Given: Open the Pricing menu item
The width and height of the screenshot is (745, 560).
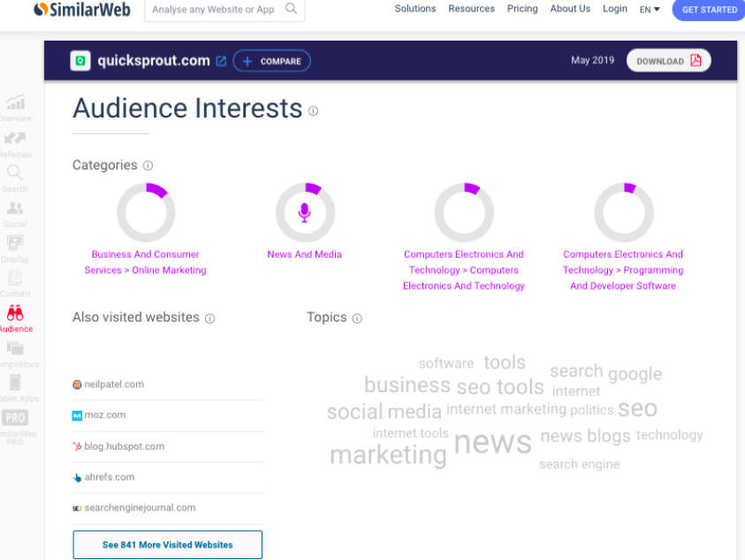Looking at the screenshot, I should click(x=522, y=9).
